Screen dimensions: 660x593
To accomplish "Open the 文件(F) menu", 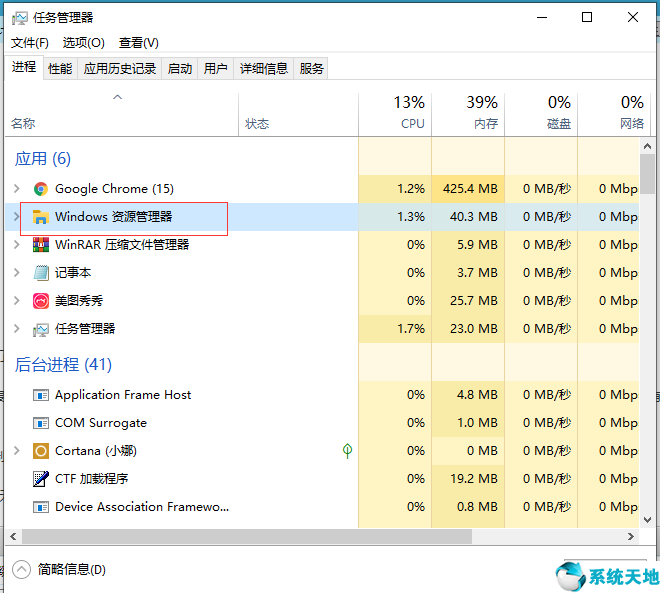I will pos(30,43).
